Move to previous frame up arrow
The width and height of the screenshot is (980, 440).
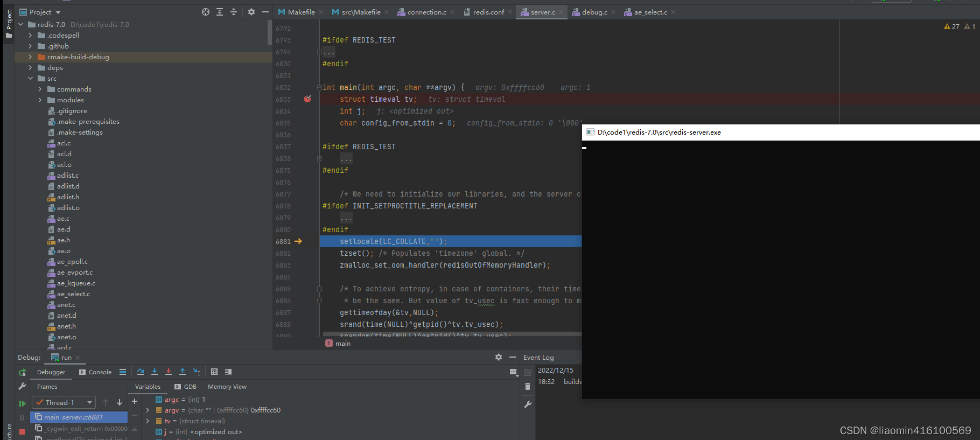pyautogui.click(x=106, y=402)
